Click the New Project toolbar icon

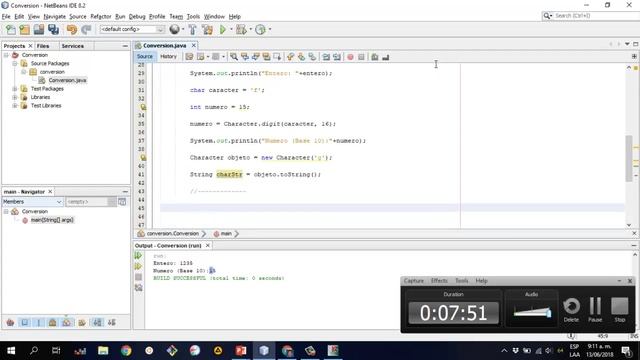(24, 29)
